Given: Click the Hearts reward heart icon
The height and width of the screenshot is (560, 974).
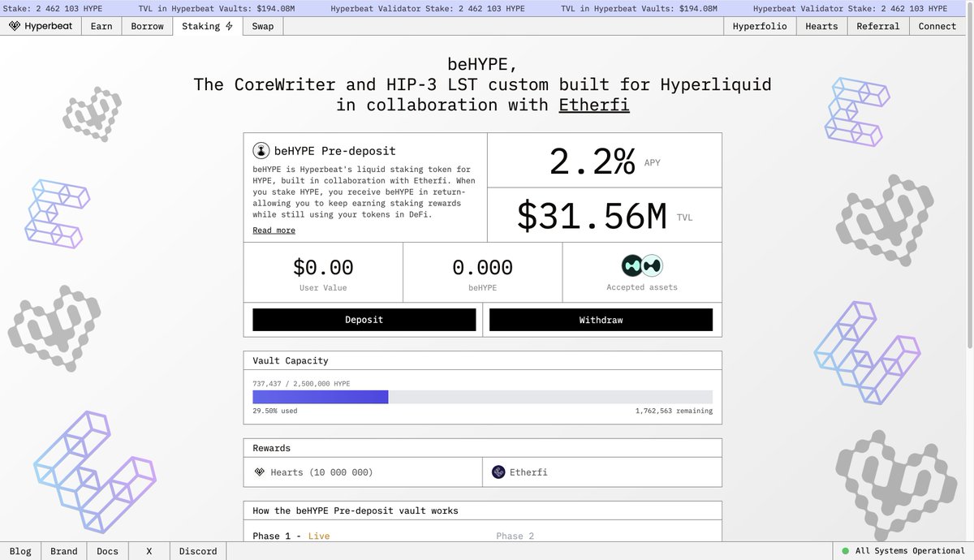Looking at the screenshot, I should tap(259, 472).
